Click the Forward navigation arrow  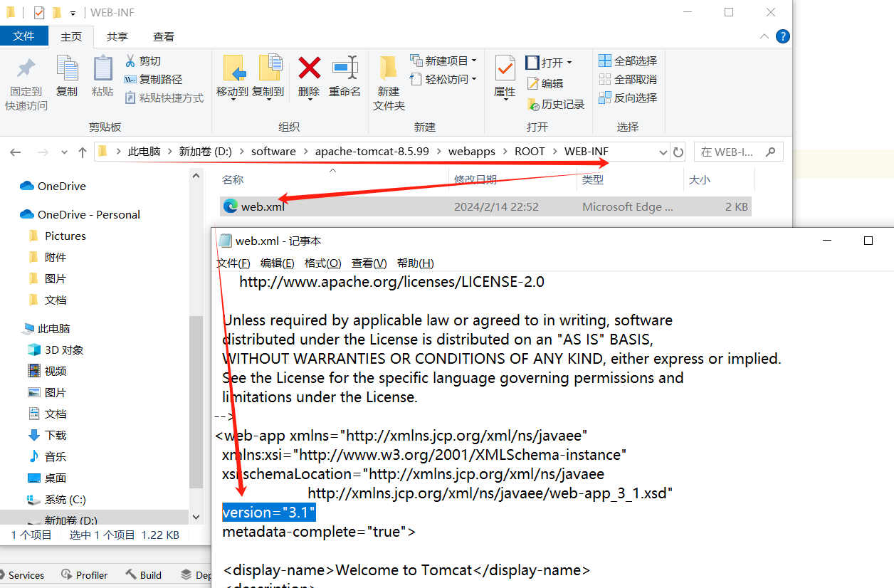pyautogui.click(x=42, y=152)
